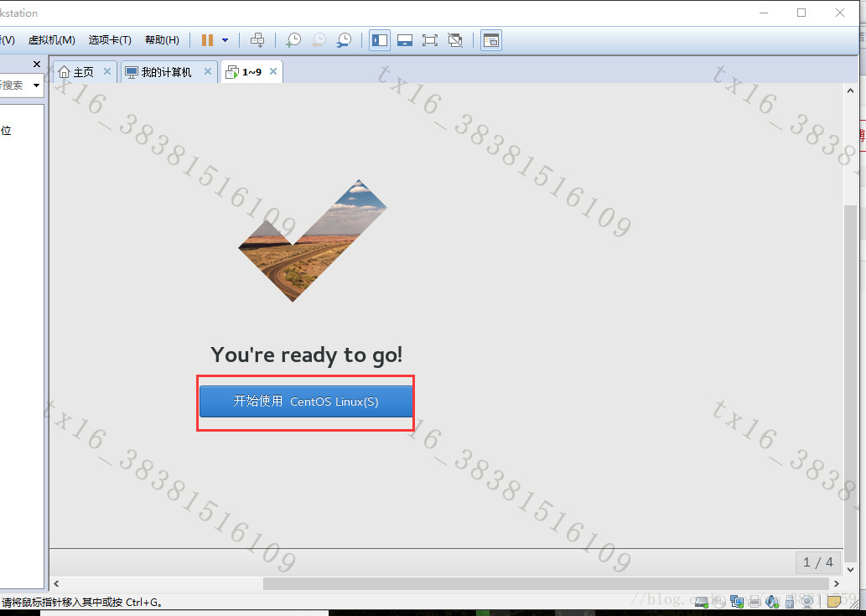Click the home icon on 主页 tab
Viewport: 866px width, 616px height.
tap(64, 72)
